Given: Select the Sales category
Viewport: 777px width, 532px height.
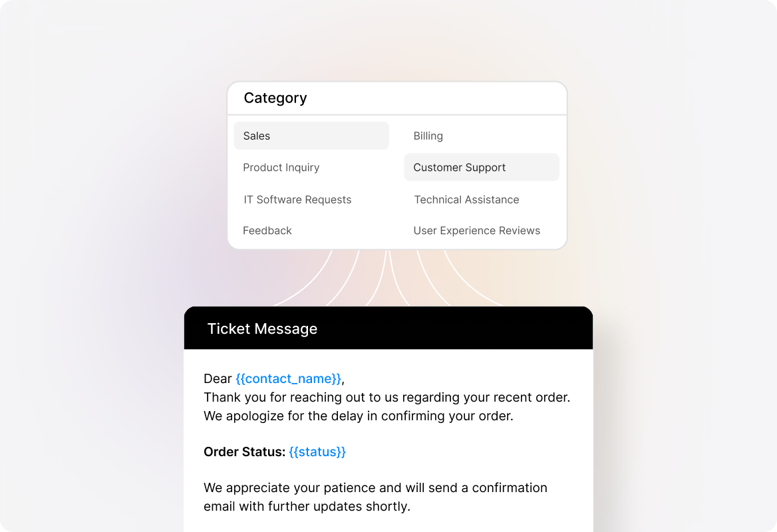Looking at the screenshot, I should [x=311, y=136].
